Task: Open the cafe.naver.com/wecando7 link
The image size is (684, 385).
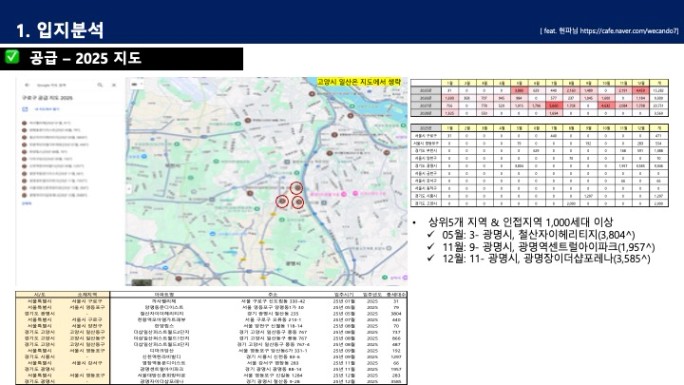Action: click(x=629, y=31)
